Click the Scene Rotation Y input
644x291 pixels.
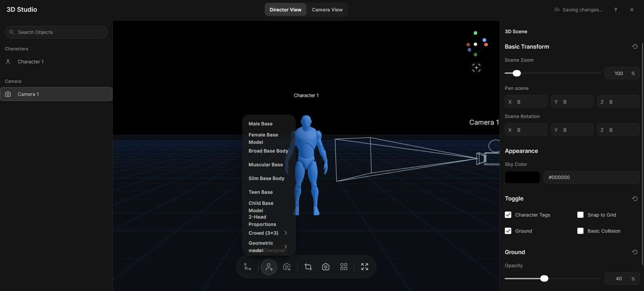click(x=572, y=130)
